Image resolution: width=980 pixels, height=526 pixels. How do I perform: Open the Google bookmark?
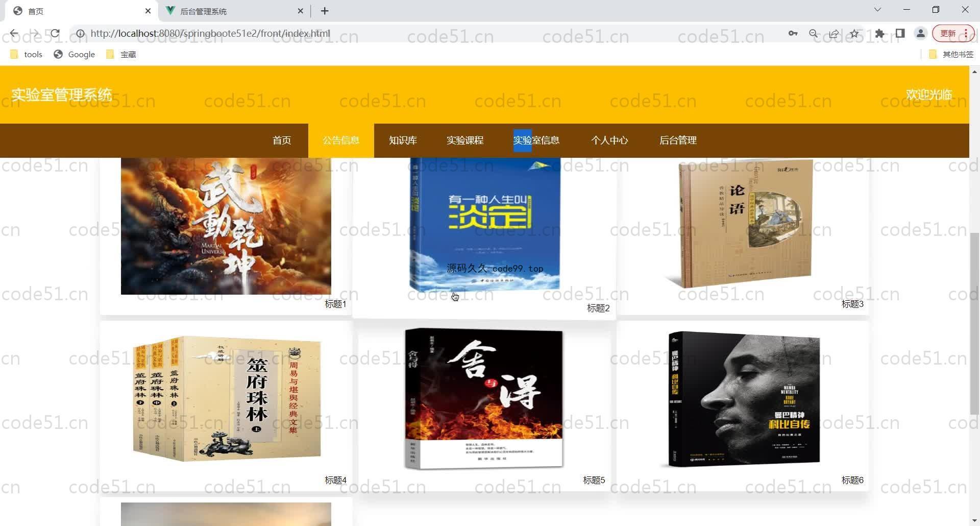pyautogui.click(x=75, y=54)
